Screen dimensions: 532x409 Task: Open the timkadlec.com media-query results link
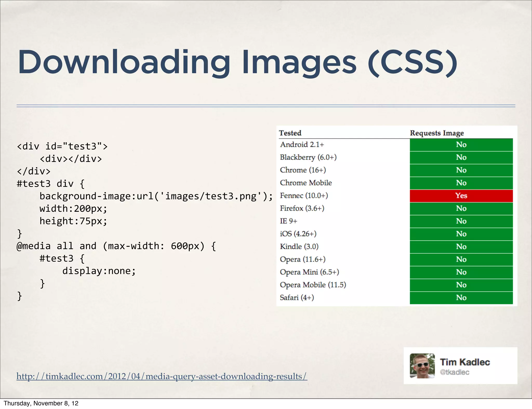tap(162, 376)
